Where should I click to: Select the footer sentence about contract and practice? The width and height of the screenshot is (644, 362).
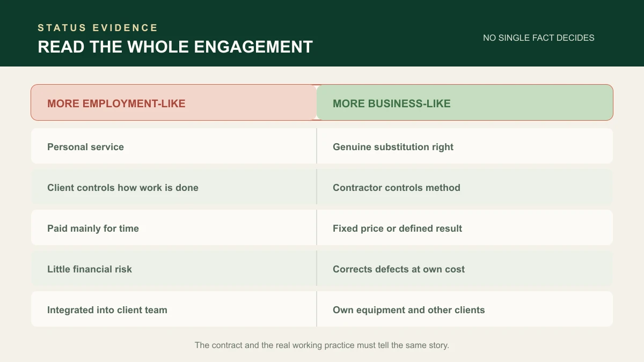pyautogui.click(x=322, y=345)
